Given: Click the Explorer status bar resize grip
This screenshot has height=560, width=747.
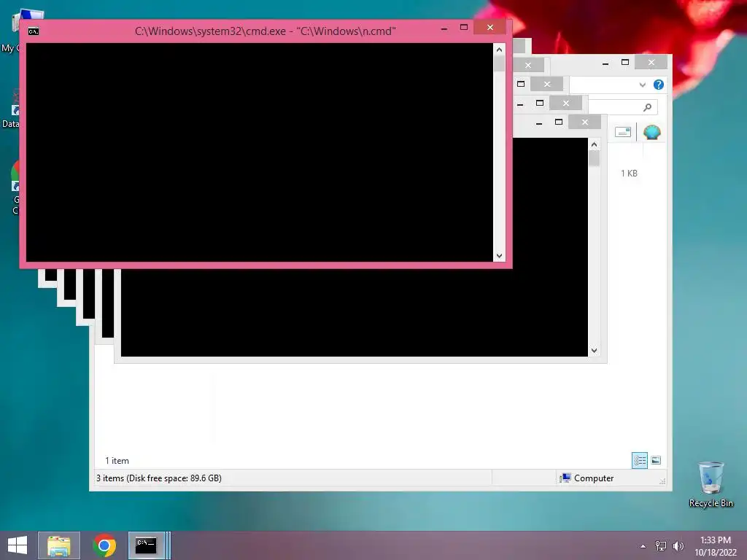Looking at the screenshot, I should 662,481.
